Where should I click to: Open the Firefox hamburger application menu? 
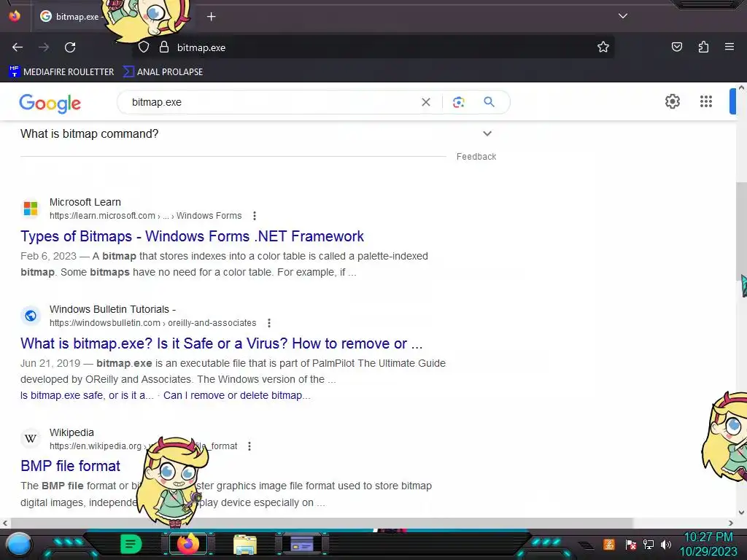pyautogui.click(x=729, y=47)
